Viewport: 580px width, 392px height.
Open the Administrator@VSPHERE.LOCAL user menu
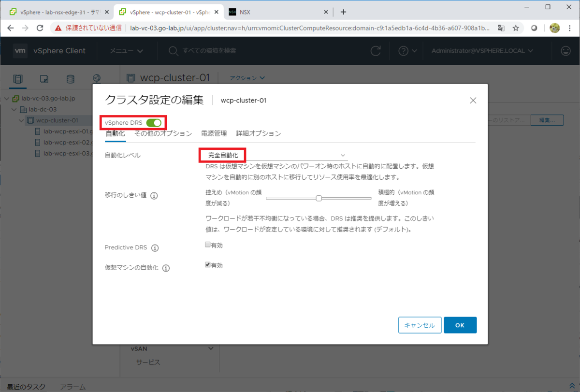tap(482, 51)
